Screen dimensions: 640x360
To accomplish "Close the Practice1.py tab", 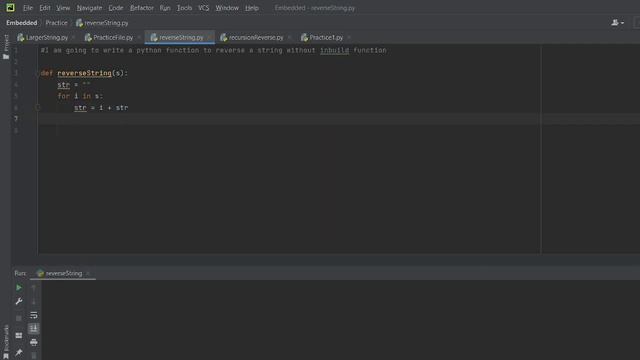I will pyautogui.click(x=349, y=38).
